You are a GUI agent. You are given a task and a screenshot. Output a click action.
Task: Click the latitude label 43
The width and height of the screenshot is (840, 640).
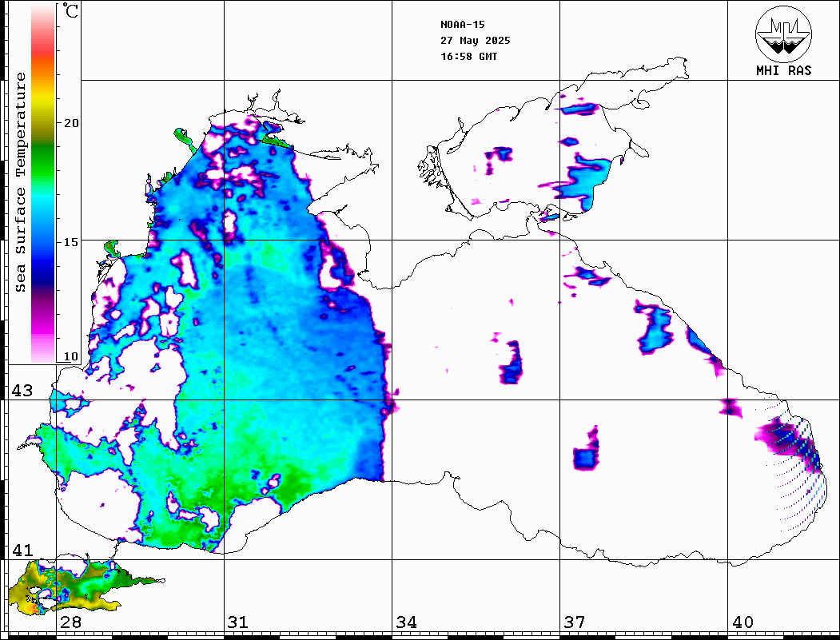22,391
